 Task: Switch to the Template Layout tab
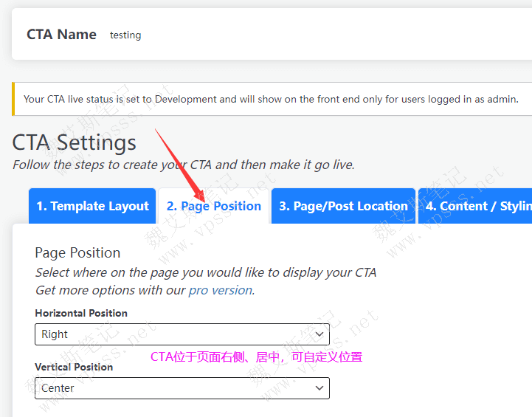pos(92,207)
